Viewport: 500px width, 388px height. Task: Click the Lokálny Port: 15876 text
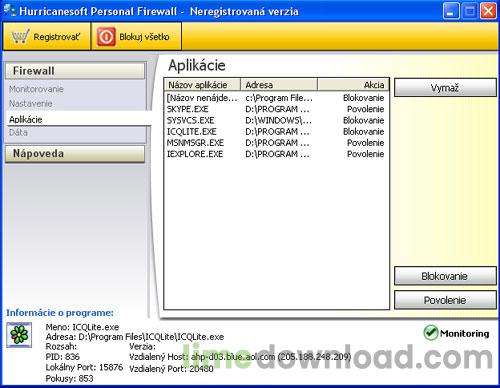[84, 367]
